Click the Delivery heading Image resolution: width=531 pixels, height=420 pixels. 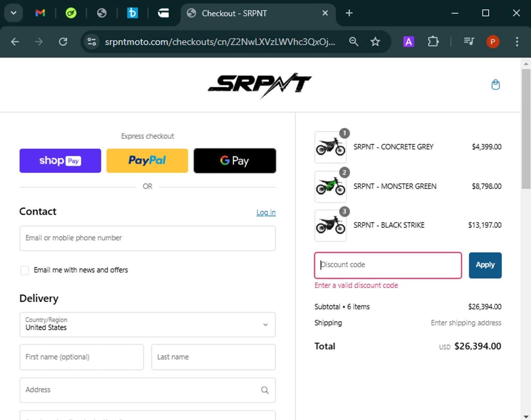[39, 299]
